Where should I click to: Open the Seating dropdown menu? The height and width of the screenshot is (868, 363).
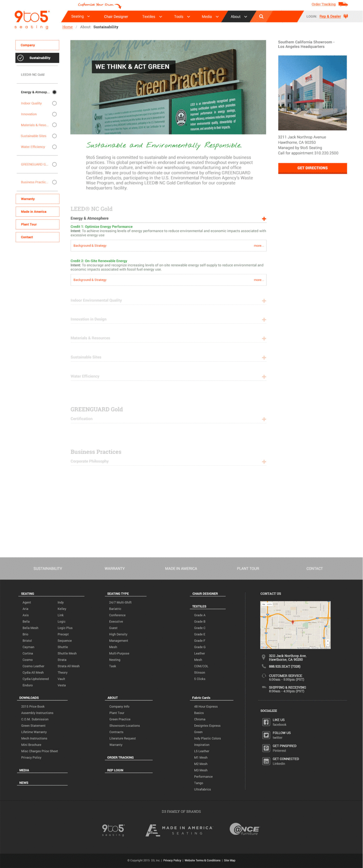coord(80,16)
